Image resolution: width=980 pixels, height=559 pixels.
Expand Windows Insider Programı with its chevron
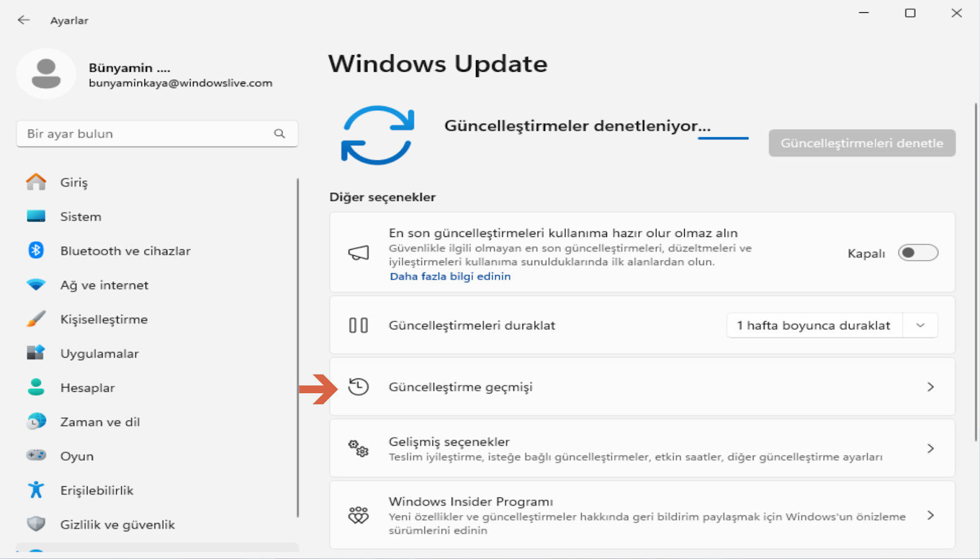pos(930,516)
